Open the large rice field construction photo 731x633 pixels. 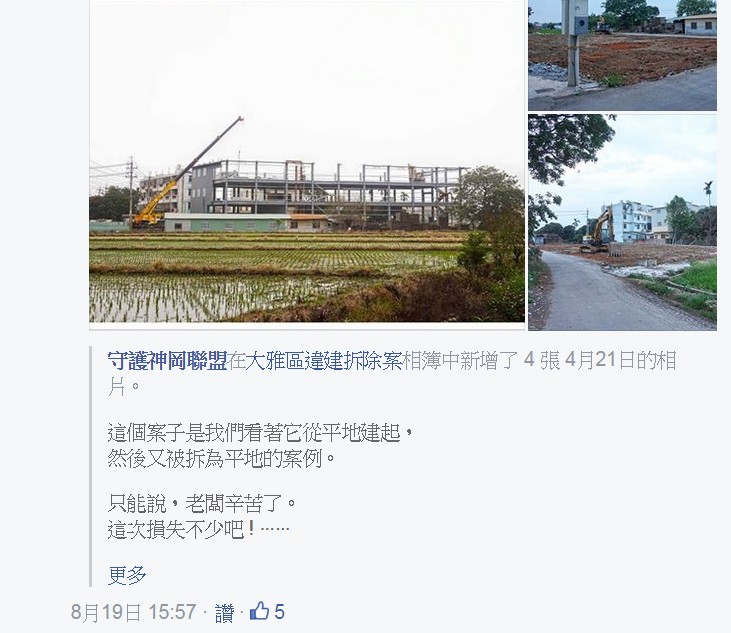[307, 161]
